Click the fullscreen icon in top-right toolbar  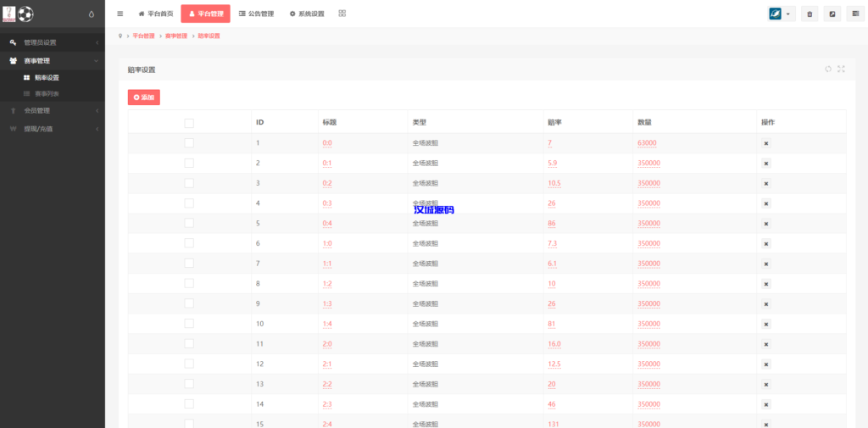coord(832,14)
